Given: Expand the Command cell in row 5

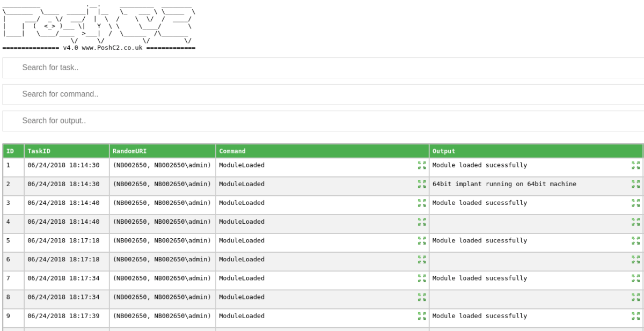Looking at the screenshot, I should (421, 240).
